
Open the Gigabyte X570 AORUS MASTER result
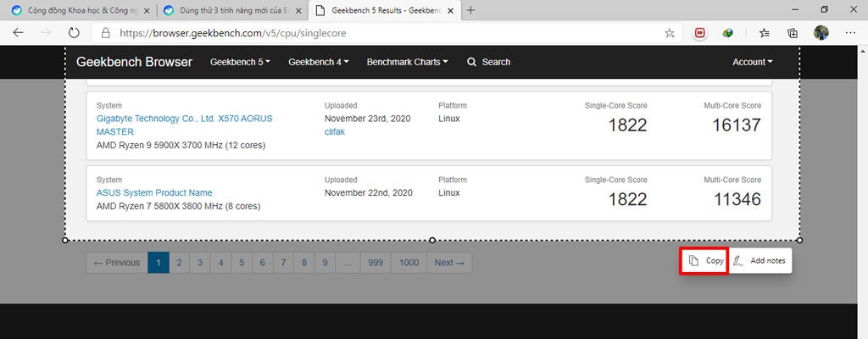tap(184, 125)
